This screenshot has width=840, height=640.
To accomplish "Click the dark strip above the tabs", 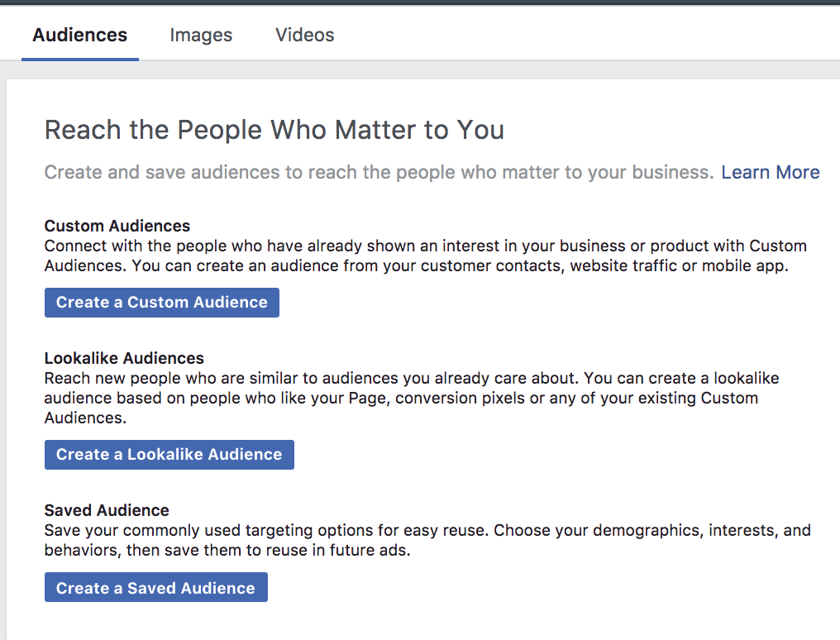I will (420, 2).
